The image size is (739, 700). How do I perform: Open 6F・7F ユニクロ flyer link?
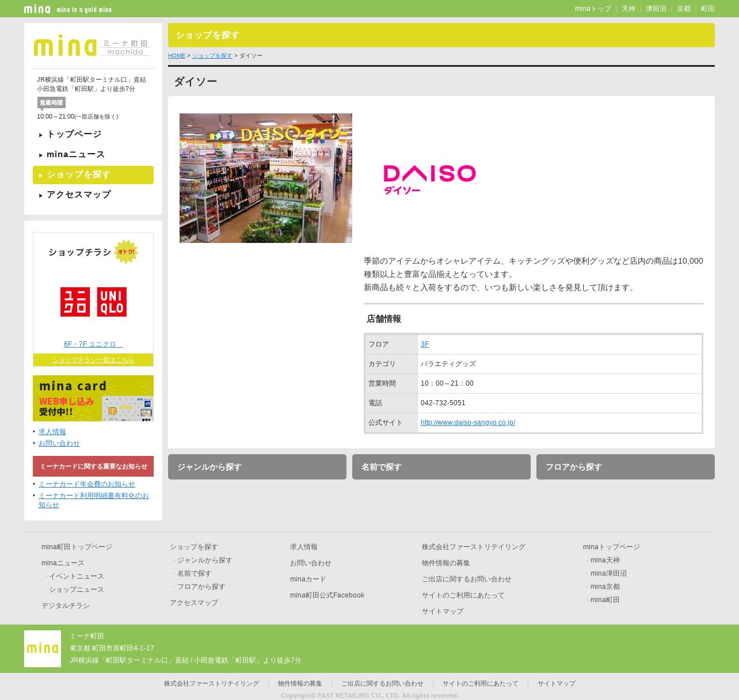[x=93, y=344]
